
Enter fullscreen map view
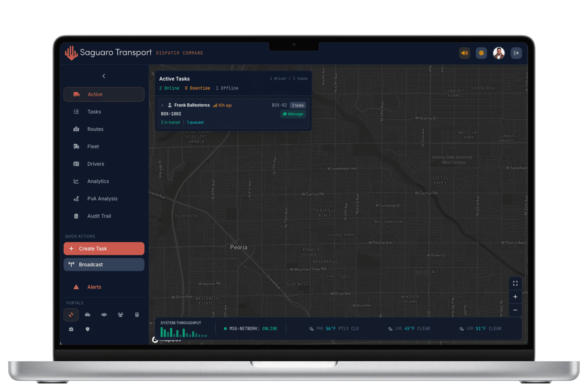click(x=515, y=283)
